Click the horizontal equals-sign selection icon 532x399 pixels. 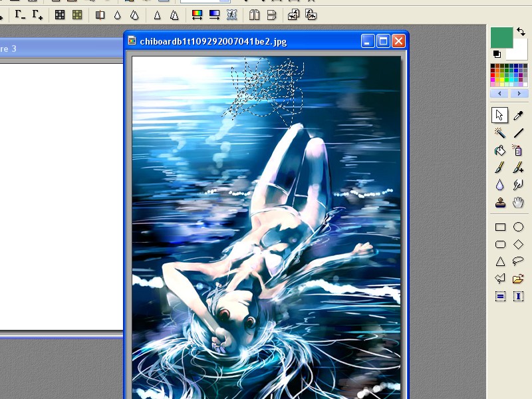(x=500, y=297)
